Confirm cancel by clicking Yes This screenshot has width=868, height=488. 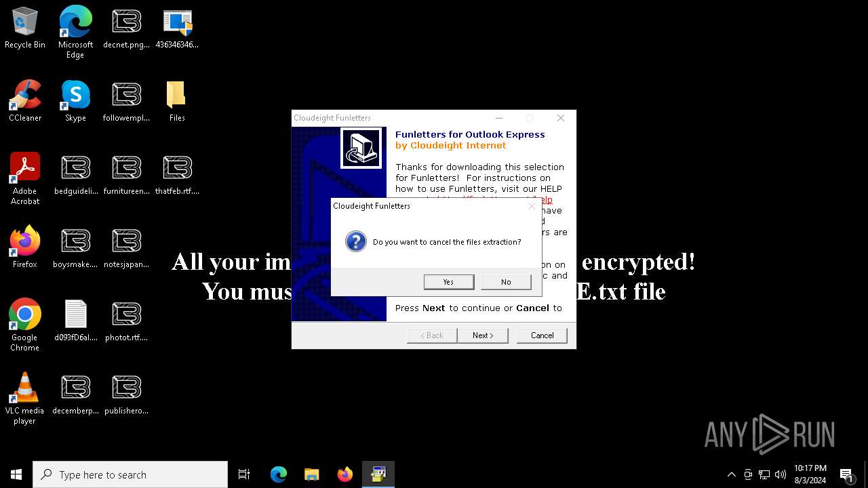click(448, 281)
